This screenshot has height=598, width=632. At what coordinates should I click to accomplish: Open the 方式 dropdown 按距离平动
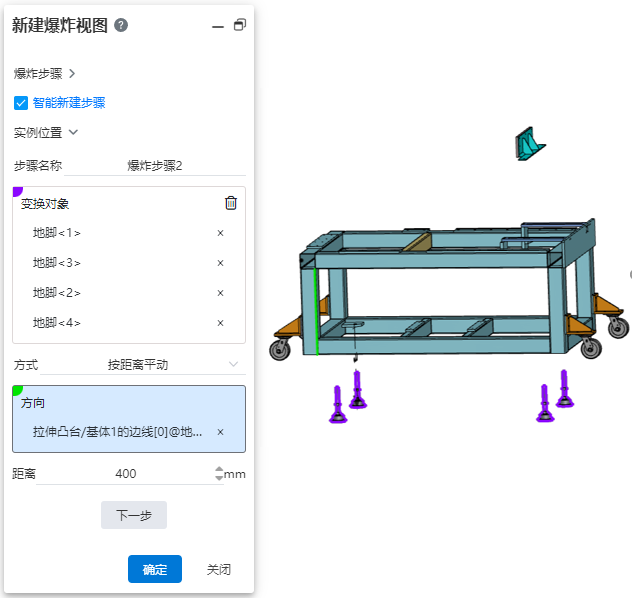coord(143,365)
